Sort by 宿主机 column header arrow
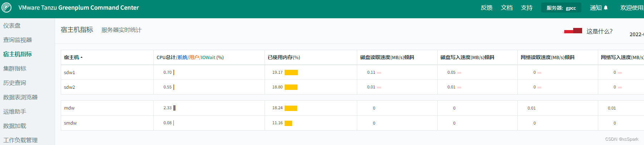Image resolution: width=644 pixels, height=145 pixels. [82, 57]
